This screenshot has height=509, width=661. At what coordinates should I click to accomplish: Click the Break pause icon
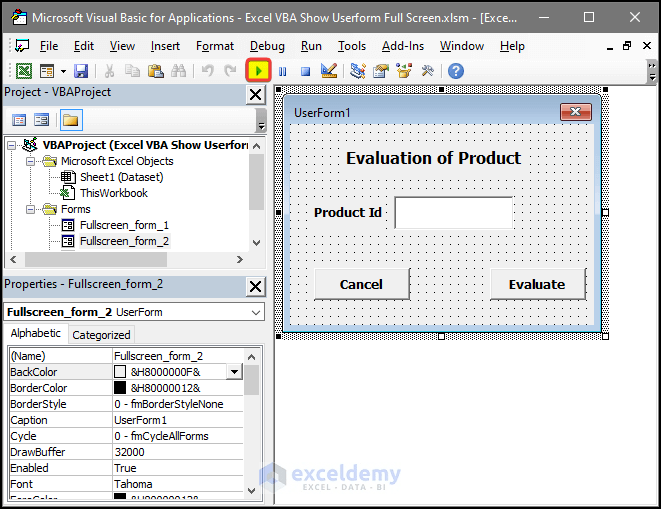pyautogui.click(x=282, y=71)
